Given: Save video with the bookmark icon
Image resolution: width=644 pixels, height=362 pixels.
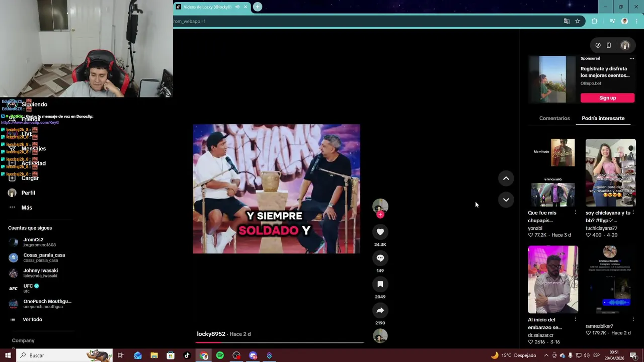Looking at the screenshot, I should 380,284.
